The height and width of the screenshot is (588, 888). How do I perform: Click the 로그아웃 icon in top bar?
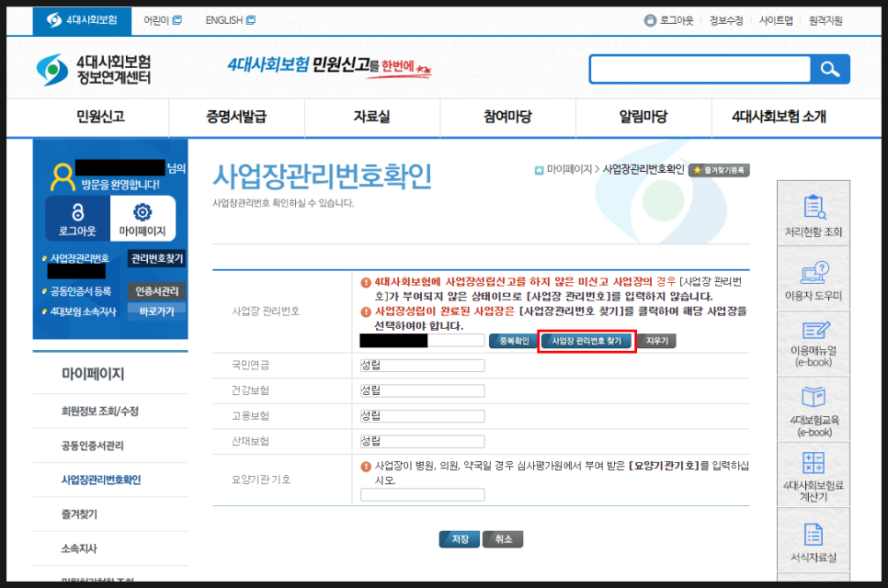click(650, 20)
